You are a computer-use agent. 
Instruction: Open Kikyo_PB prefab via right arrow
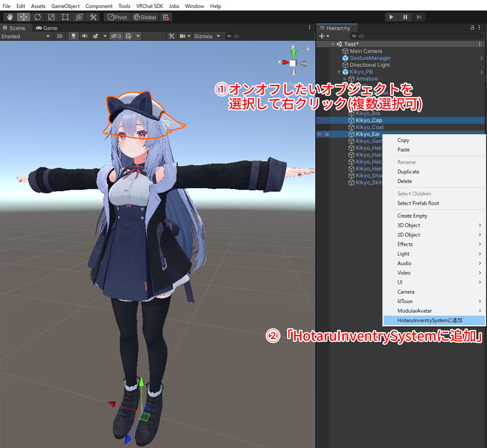(482, 72)
